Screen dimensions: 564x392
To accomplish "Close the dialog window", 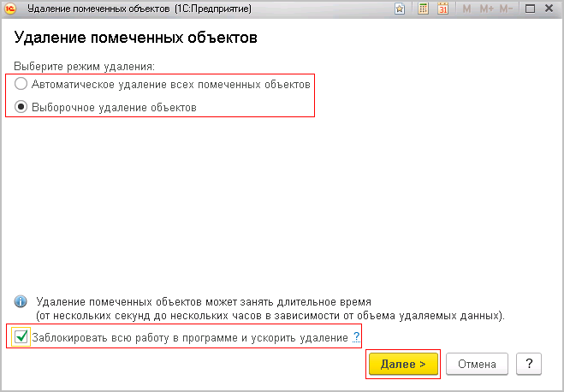I will 549,9.
